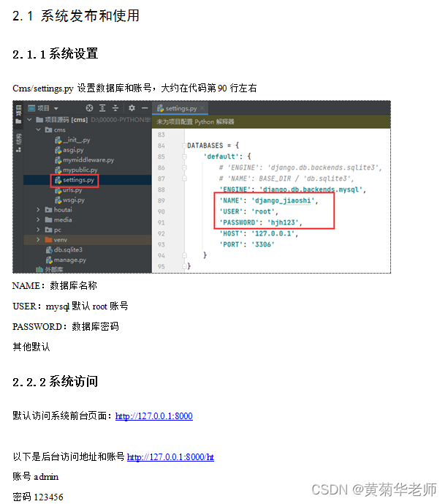Viewport: 448px width, 504px height.
Task: Click the 2.1 系统发布和使用 heading
Action: pyautogui.click(x=76, y=16)
